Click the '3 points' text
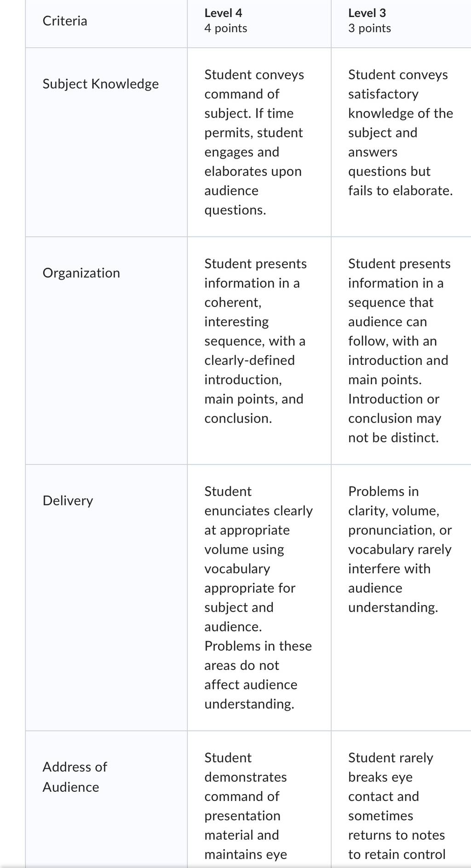This screenshot has width=471, height=868. pos(369,28)
